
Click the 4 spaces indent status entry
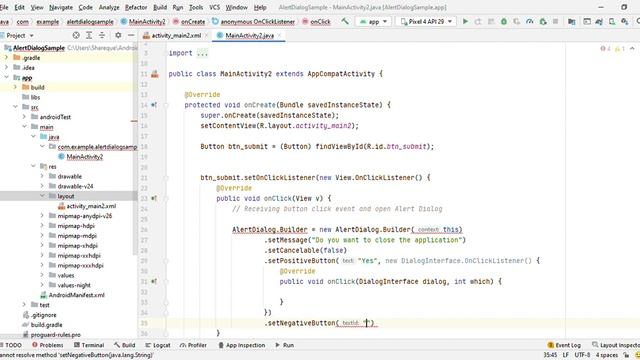607,355
